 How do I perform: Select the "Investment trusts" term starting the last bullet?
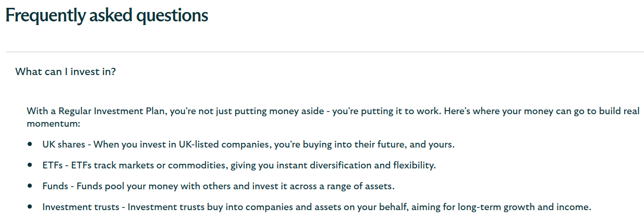tap(81, 208)
